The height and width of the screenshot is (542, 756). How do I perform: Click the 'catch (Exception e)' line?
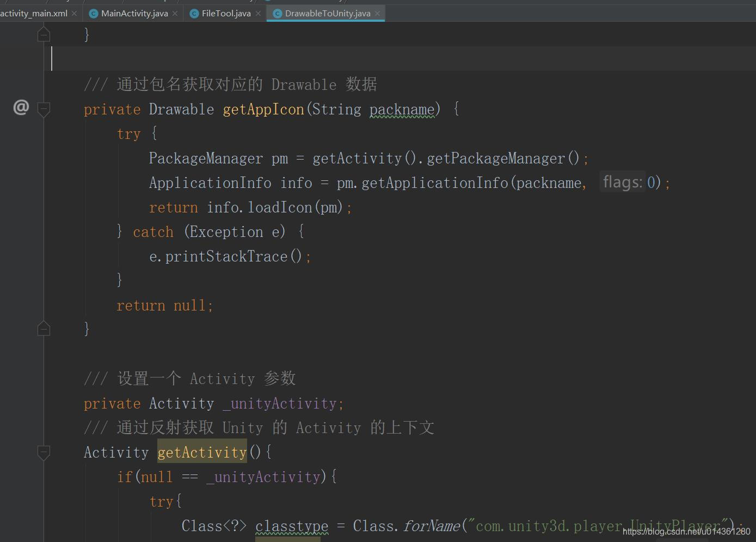[210, 232]
